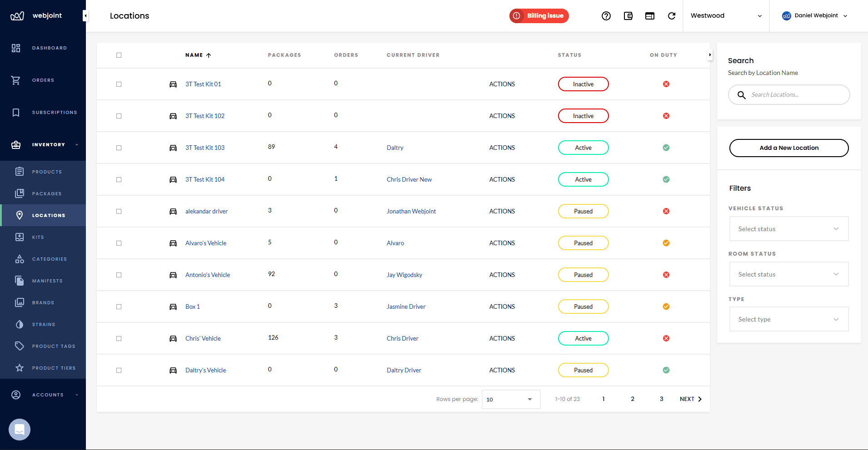The image size is (868, 450).
Task: Click the vehicle icon beside Chris' Vehicle
Action: click(173, 338)
